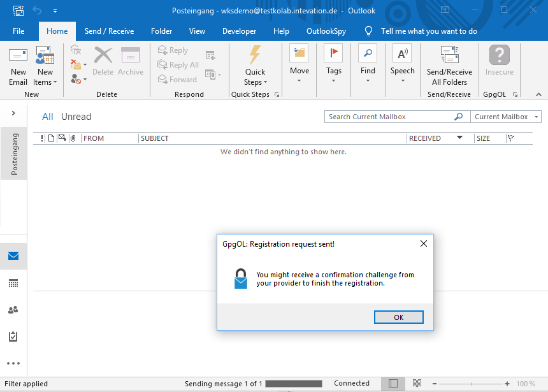
Task: Open the Mail view in sidebar
Action: click(x=13, y=256)
